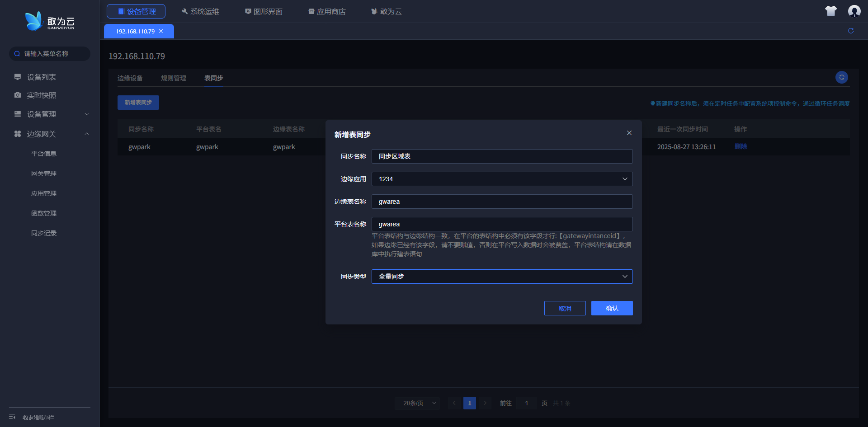Click the 收起侧边栏 collapse sidebar icon

pyautogui.click(x=13, y=417)
